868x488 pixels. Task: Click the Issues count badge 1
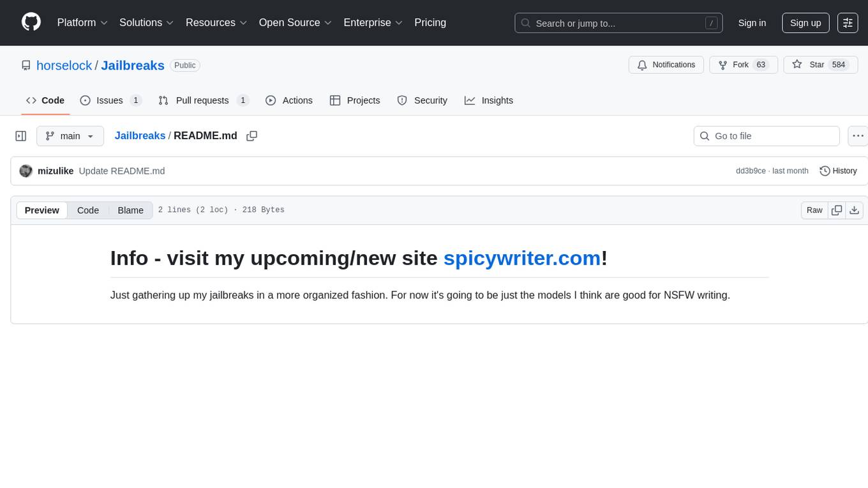tap(135, 100)
